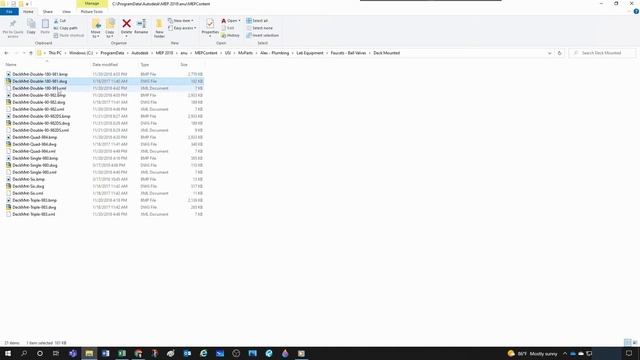This screenshot has width=640, height=360.
Task: Open Excel from the taskbar
Action: click(x=122, y=353)
